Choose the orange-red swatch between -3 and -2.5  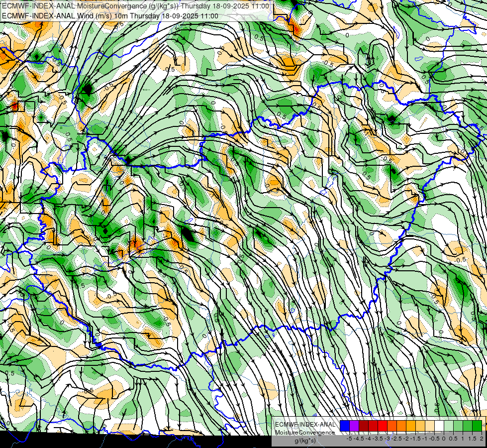pos(391,426)
